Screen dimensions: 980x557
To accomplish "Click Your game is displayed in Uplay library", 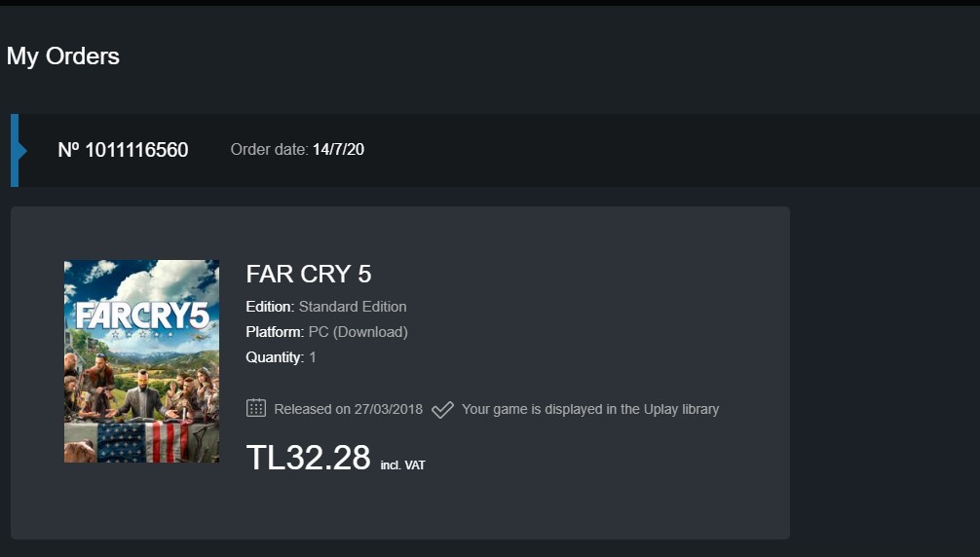I will tap(590, 410).
